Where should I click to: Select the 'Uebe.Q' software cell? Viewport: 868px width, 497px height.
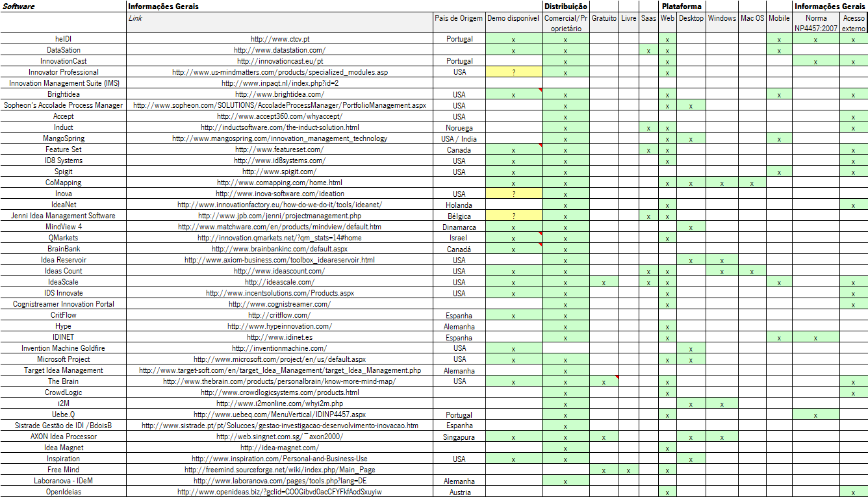(63, 414)
